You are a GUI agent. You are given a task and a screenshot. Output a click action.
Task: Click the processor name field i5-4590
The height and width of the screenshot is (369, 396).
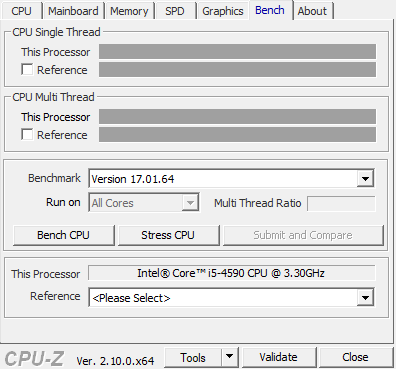[231, 273]
